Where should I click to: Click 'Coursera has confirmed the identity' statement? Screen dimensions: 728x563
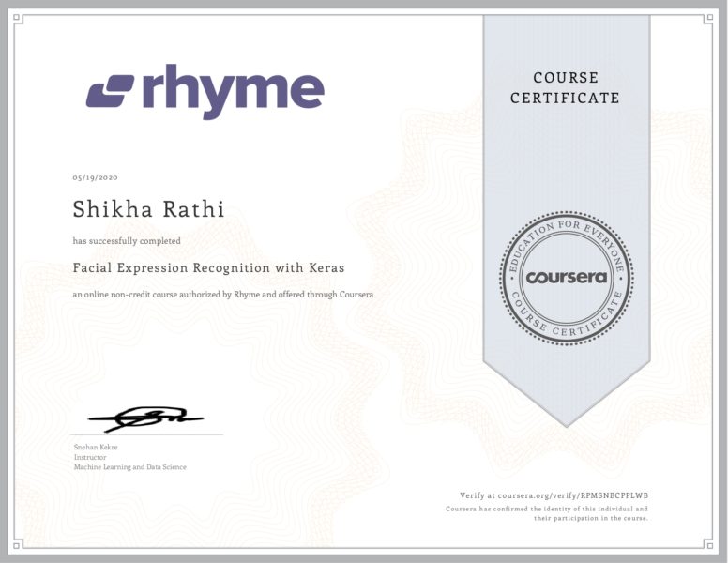547,513
